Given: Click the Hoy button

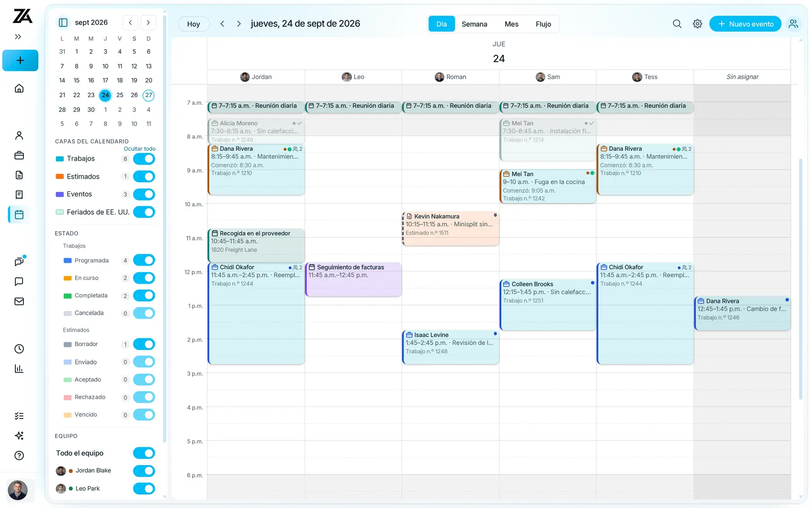Looking at the screenshot, I should coord(194,24).
